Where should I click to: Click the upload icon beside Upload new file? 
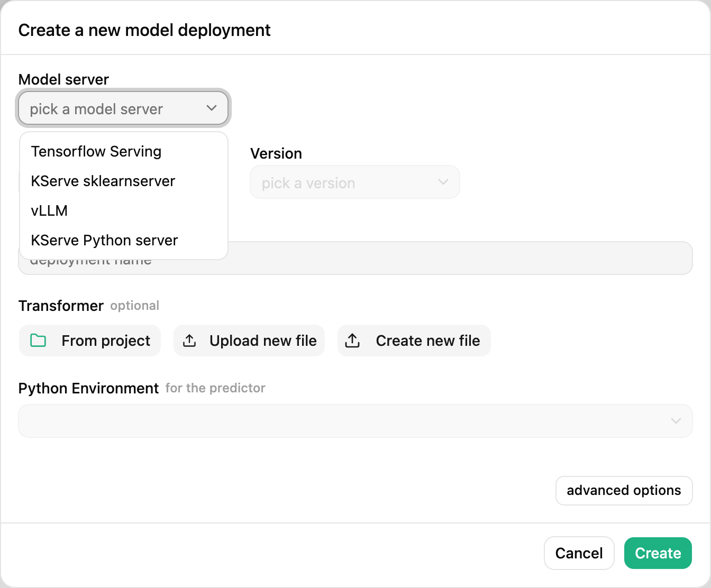click(189, 341)
